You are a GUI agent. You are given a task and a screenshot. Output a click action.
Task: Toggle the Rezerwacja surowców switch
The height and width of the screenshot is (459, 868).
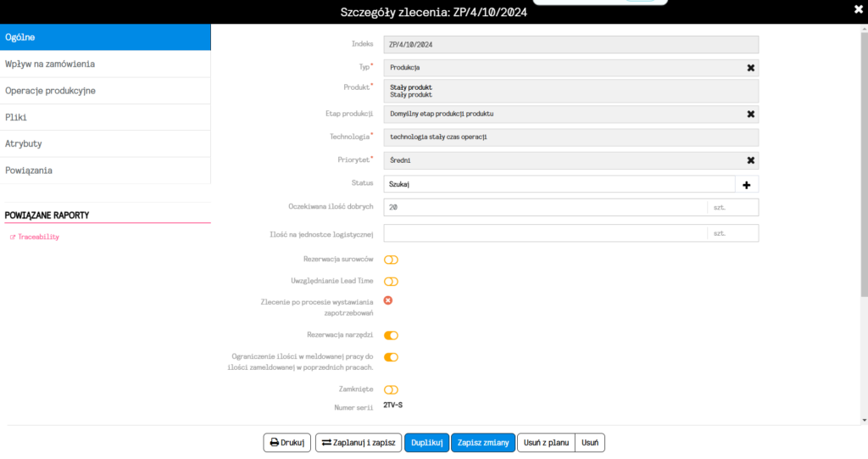point(391,260)
